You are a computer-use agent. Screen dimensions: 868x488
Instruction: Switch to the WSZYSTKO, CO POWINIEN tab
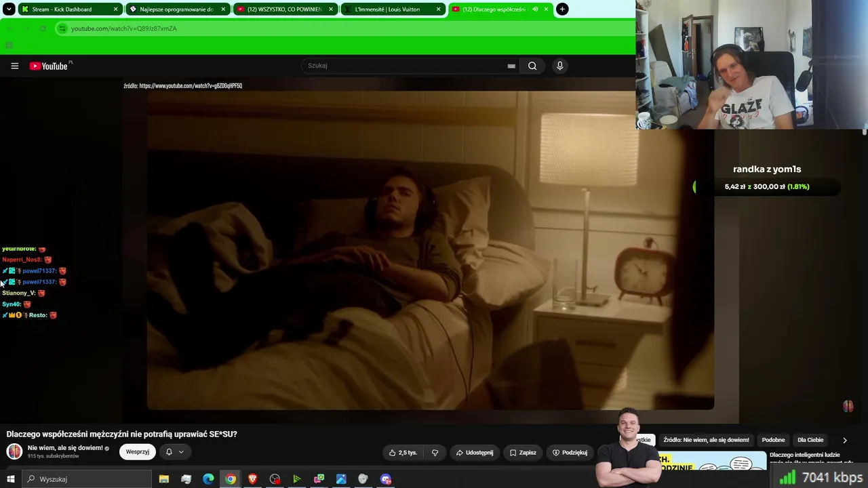point(285,9)
